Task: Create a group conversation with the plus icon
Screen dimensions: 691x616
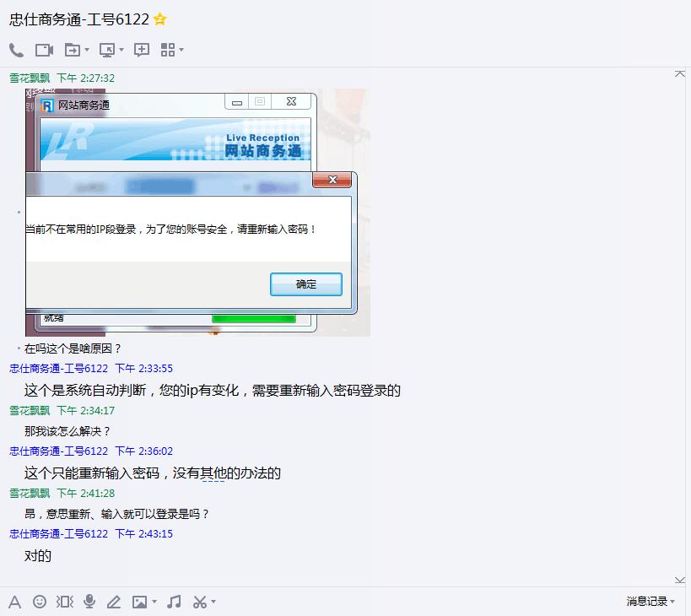Action: click(x=142, y=50)
